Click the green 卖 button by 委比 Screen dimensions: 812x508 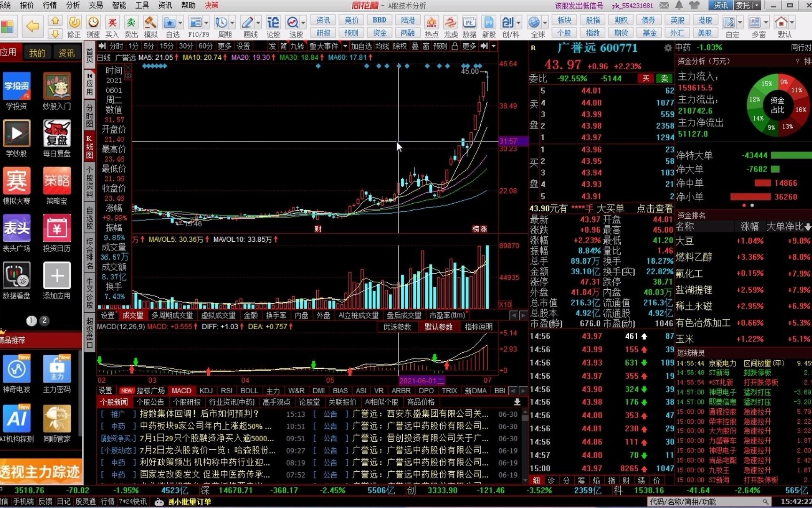pos(664,78)
